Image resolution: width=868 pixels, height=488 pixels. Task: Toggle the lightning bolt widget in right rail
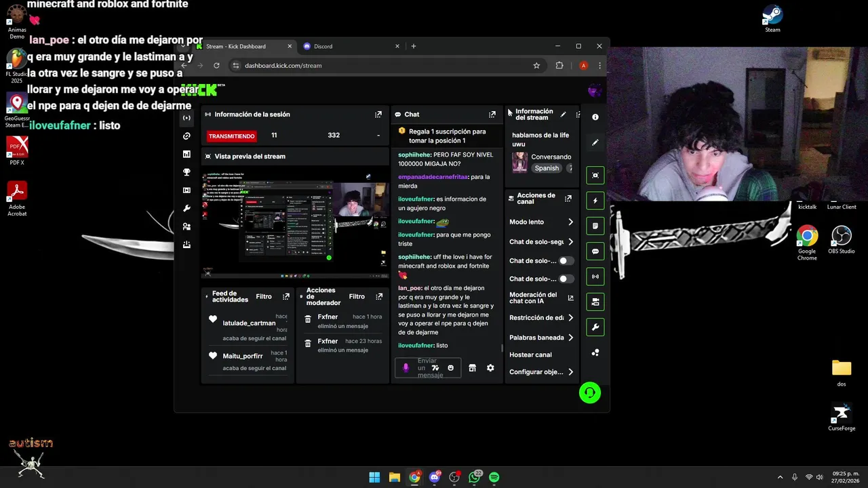coord(595,201)
